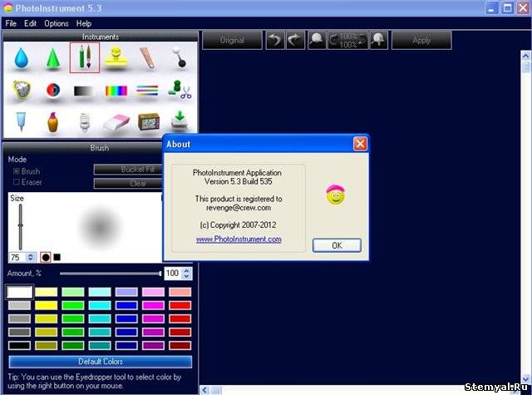The height and width of the screenshot is (395, 532).
Task: Click the canvas vertical scrollbar up arrow
Action: pos(525,56)
